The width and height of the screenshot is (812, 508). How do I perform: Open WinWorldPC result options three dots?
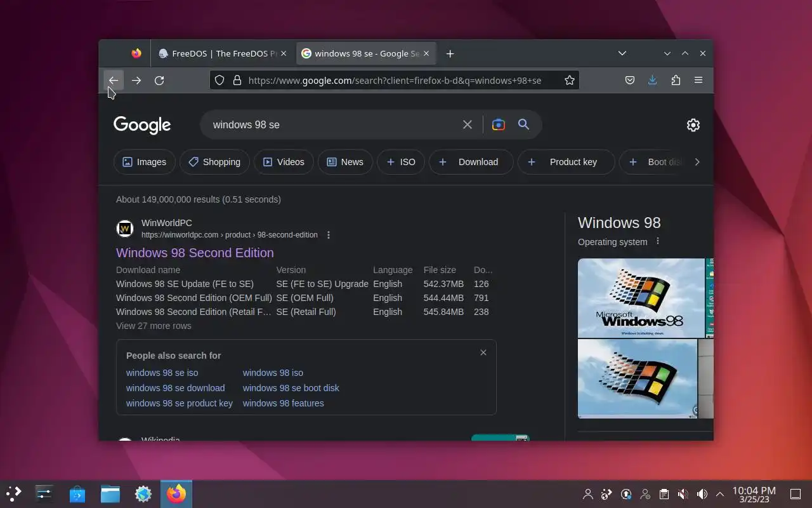329,235
